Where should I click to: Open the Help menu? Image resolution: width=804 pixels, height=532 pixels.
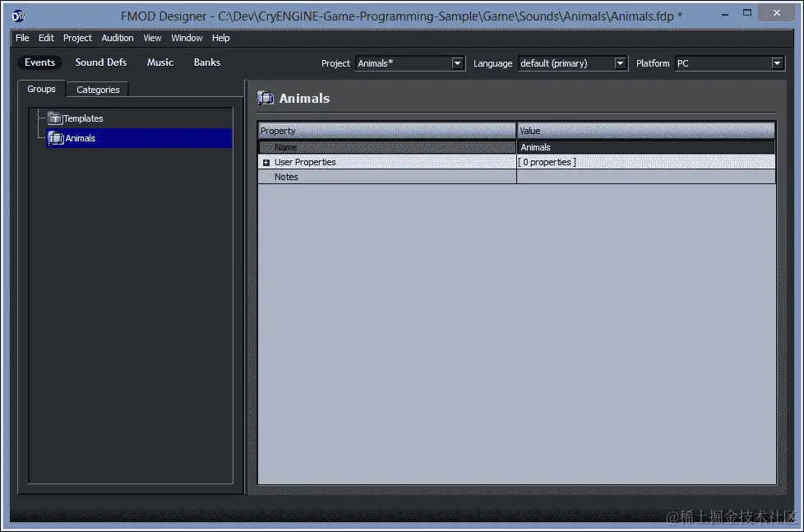pyautogui.click(x=221, y=38)
